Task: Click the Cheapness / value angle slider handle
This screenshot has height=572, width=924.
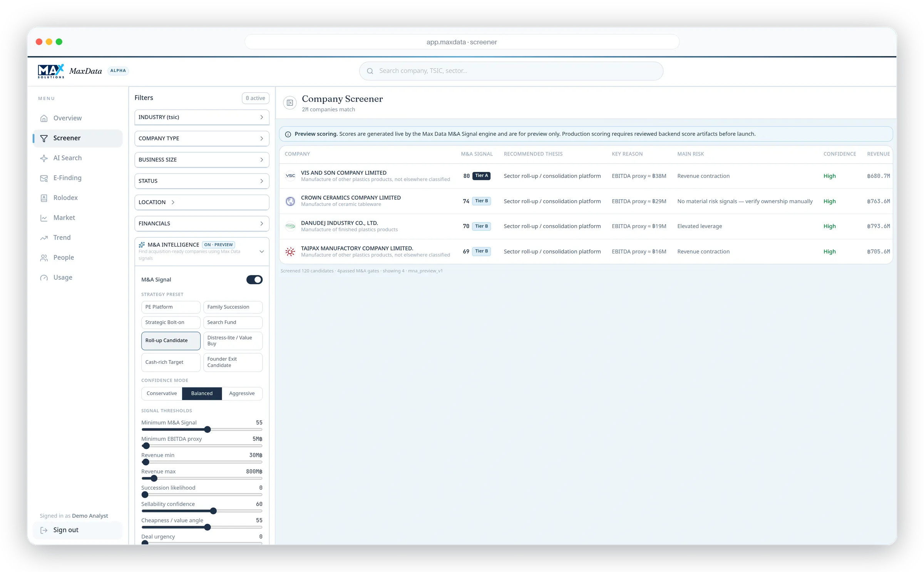Action: coord(208,527)
